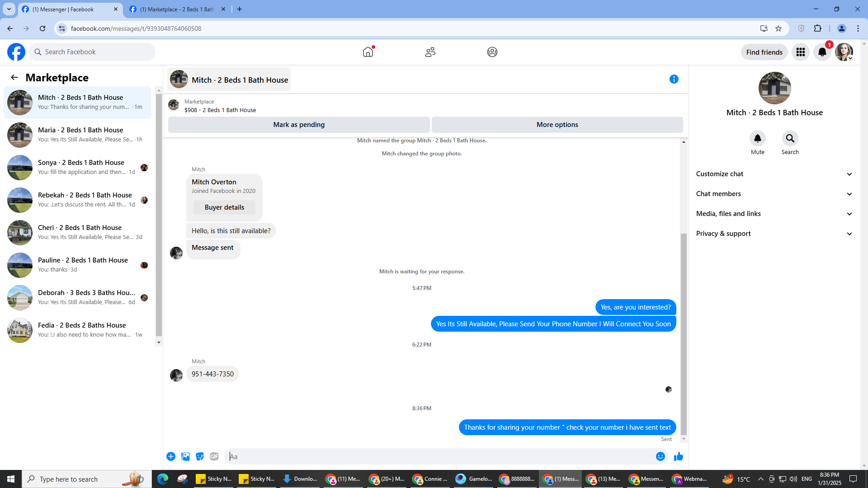Open conversation information icon
The height and width of the screenshot is (488, 868).
click(x=674, y=79)
